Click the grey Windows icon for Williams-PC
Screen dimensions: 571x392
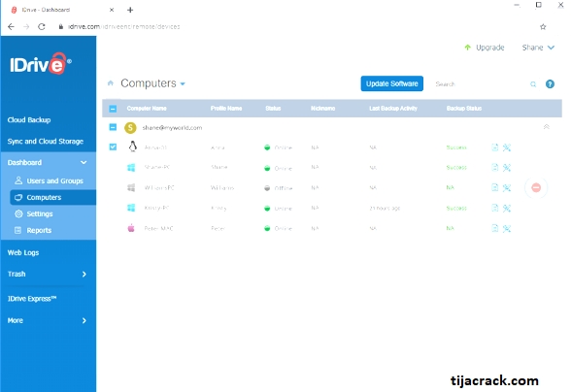(131, 187)
